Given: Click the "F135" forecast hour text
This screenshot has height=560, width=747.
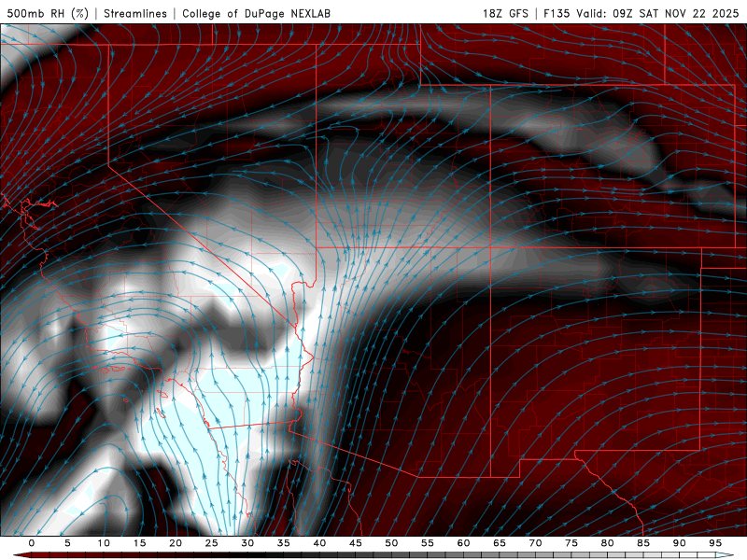Looking at the screenshot, I should (x=557, y=13).
